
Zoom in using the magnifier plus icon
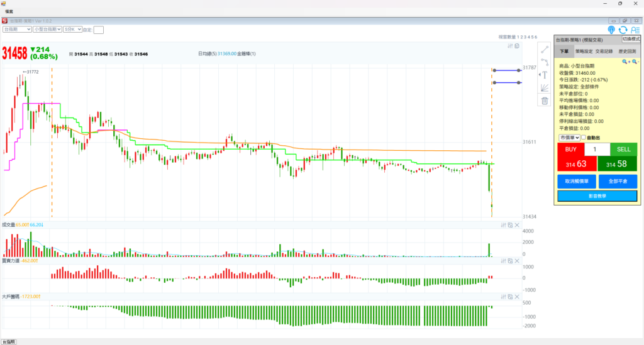coord(626,62)
